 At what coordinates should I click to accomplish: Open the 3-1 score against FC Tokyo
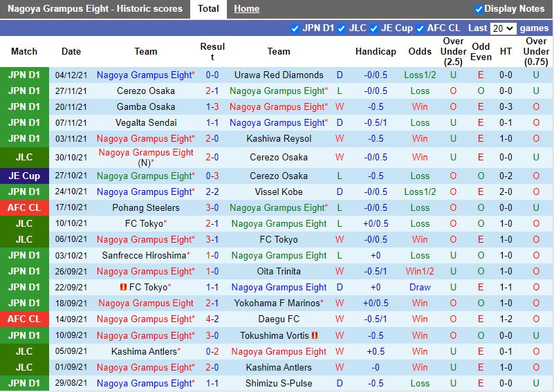[x=212, y=239]
